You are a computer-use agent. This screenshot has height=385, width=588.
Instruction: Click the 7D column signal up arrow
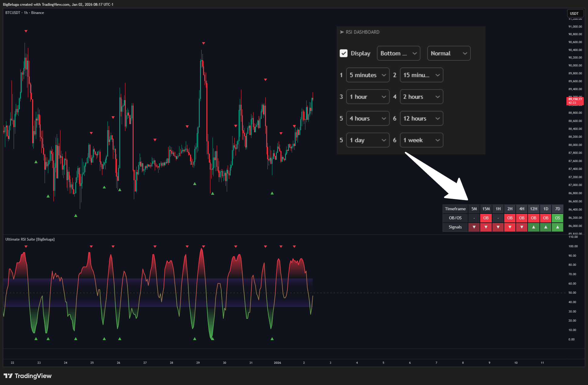[558, 227]
